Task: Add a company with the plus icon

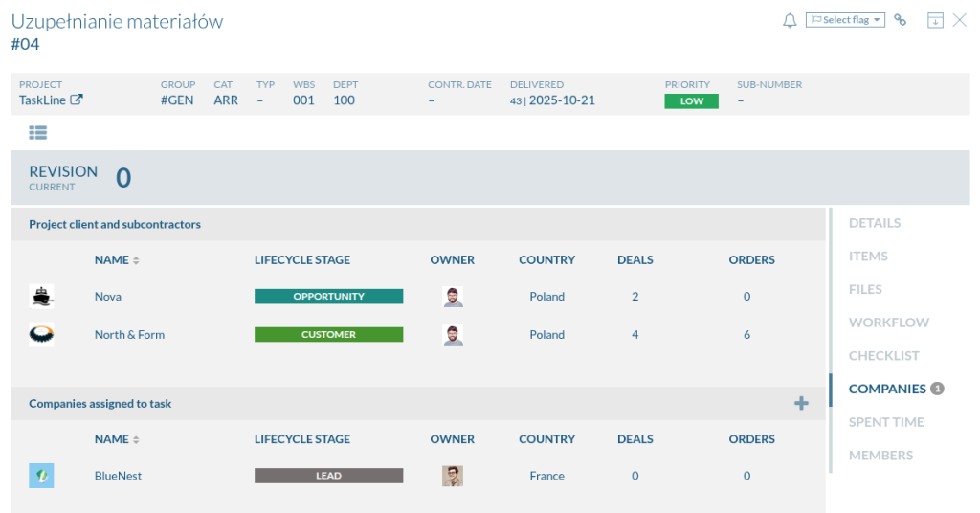Action: (801, 404)
